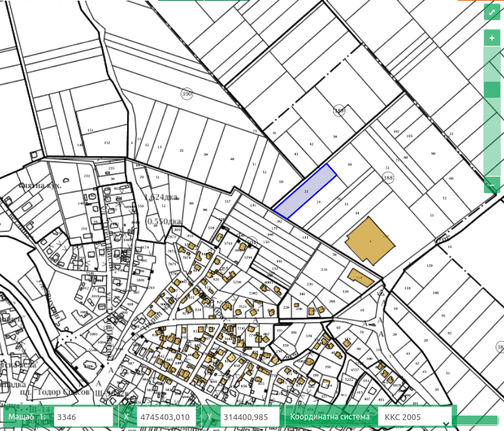The width and height of the screenshot is (504, 431).
Task: Click the zoom slider handle
Action: pos(491,89)
